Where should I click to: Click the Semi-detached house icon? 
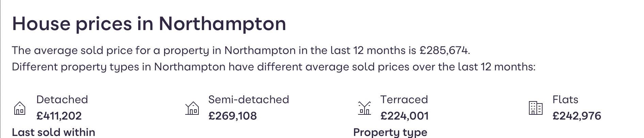pyautogui.click(x=192, y=108)
